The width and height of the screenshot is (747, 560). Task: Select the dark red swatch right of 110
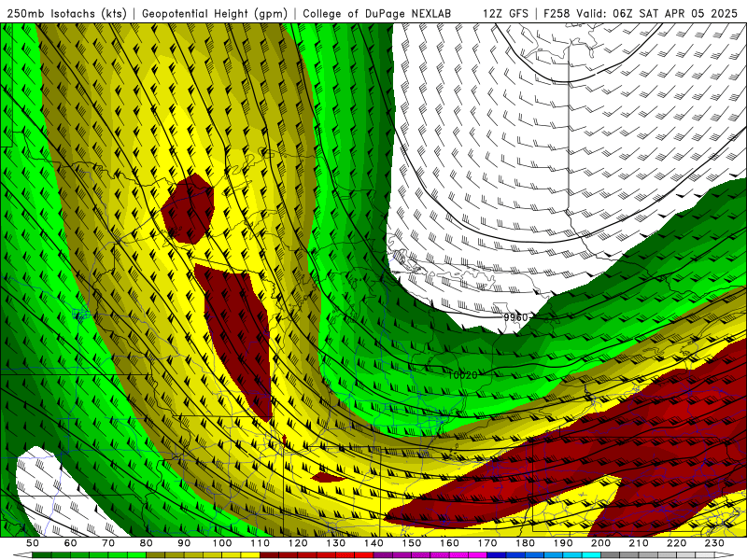(x=269, y=555)
